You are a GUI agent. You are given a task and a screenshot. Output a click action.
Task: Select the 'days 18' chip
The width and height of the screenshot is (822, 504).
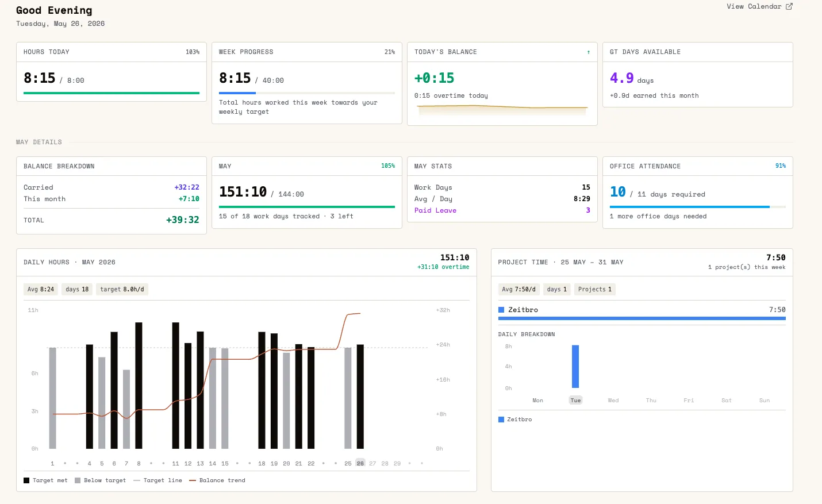click(x=77, y=289)
